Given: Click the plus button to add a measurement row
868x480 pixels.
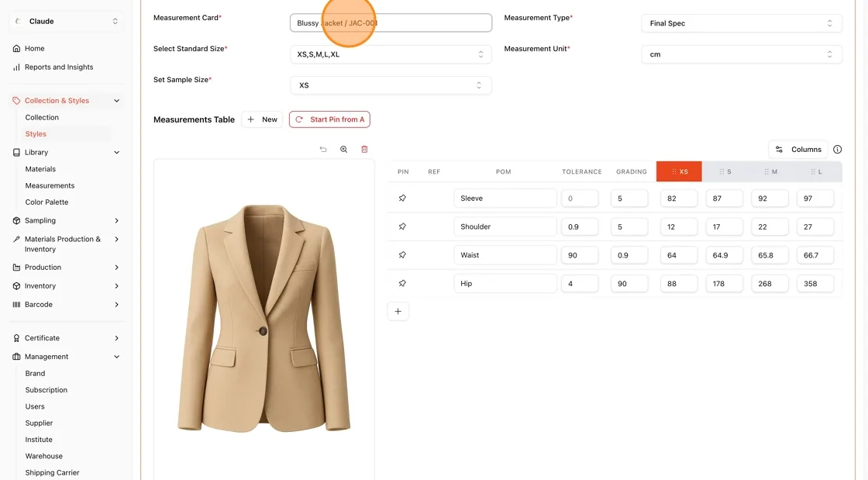Looking at the screenshot, I should click(398, 311).
